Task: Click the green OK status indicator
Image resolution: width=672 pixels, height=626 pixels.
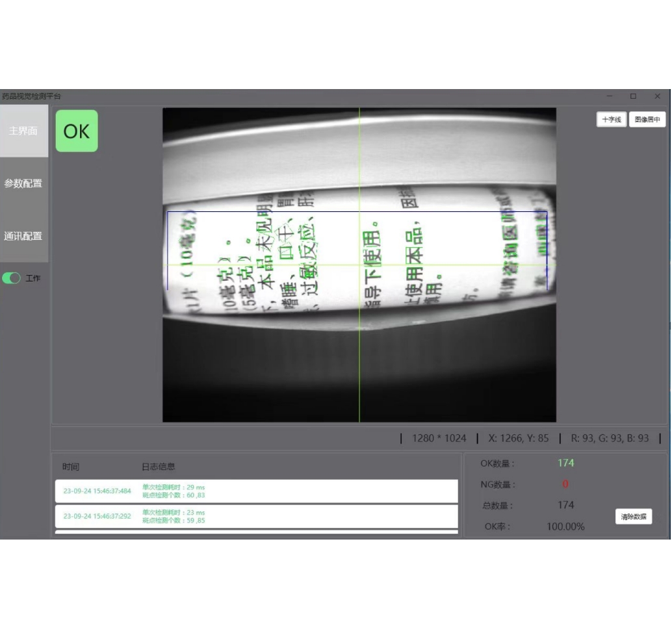Action: point(77,131)
